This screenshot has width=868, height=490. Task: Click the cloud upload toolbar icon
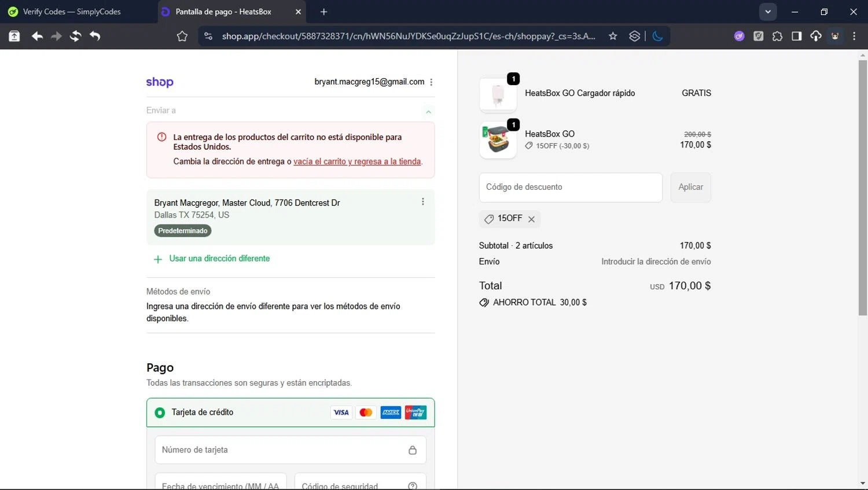[x=816, y=36]
